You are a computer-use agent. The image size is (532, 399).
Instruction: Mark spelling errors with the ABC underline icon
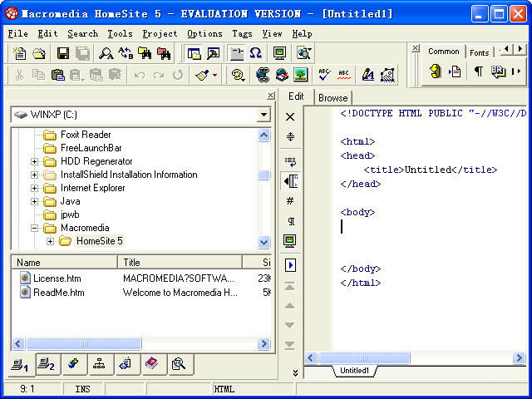pyautogui.click(x=343, y=75)
